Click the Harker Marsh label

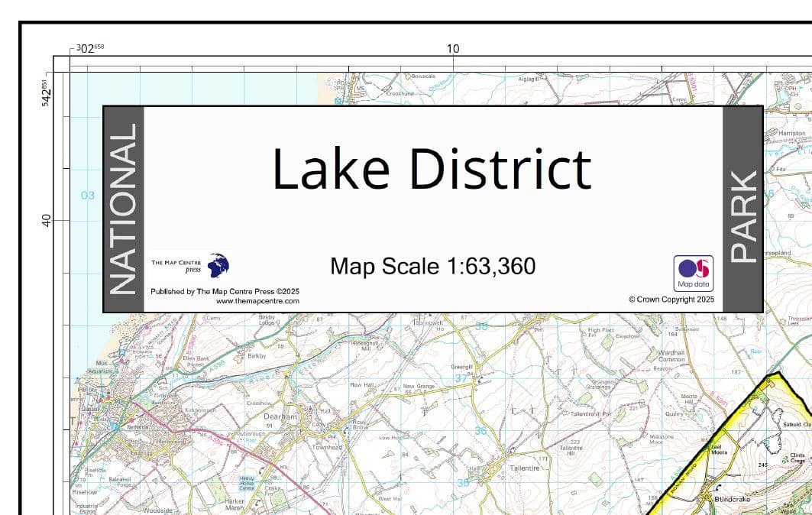(x=235, y=505)
